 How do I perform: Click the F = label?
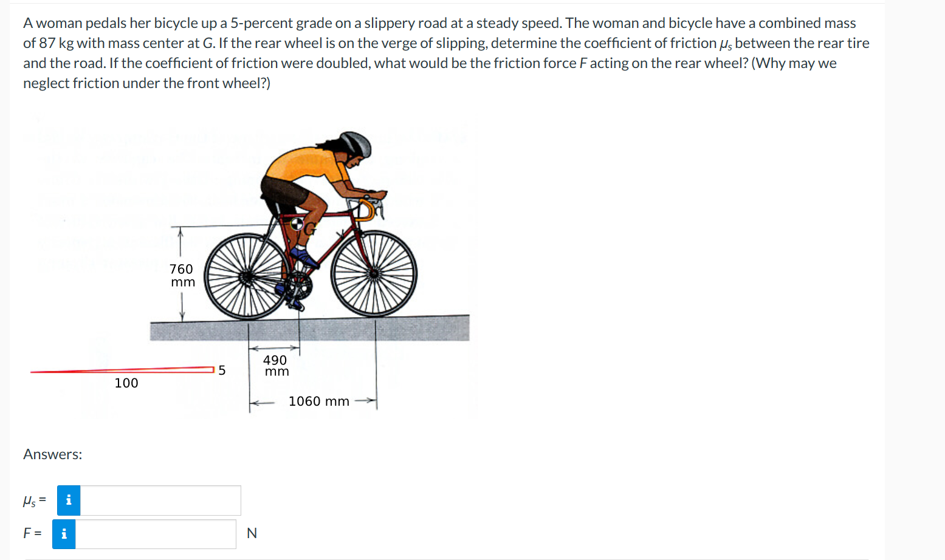(31, 533)
